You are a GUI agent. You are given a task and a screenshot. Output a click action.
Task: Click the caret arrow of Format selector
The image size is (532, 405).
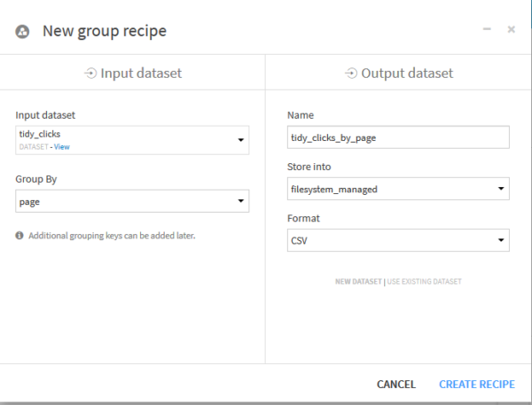tap(501, 240)
